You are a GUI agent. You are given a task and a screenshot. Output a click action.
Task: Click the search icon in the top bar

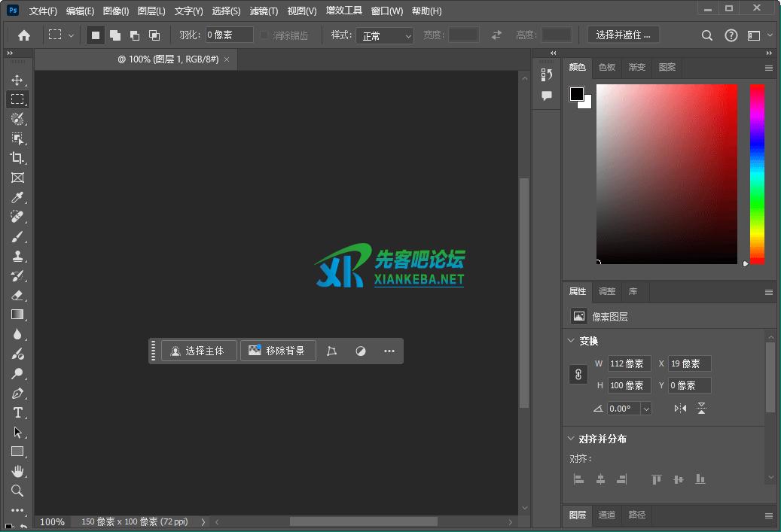(x=706, y=35)
